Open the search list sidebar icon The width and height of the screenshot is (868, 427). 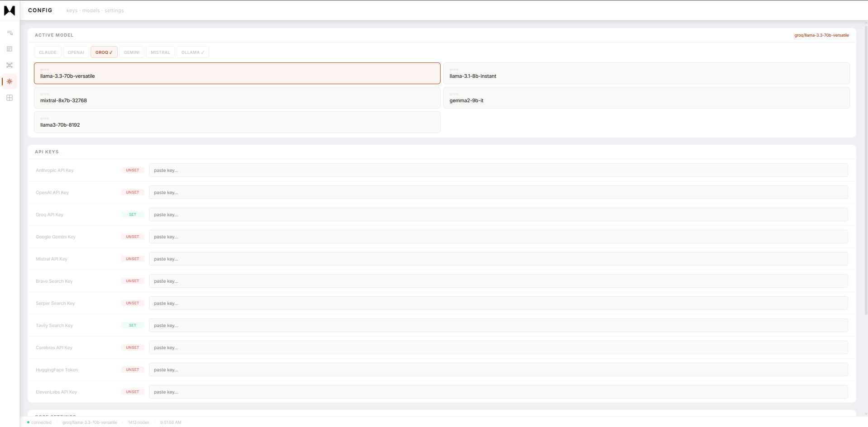click(10, 33)
